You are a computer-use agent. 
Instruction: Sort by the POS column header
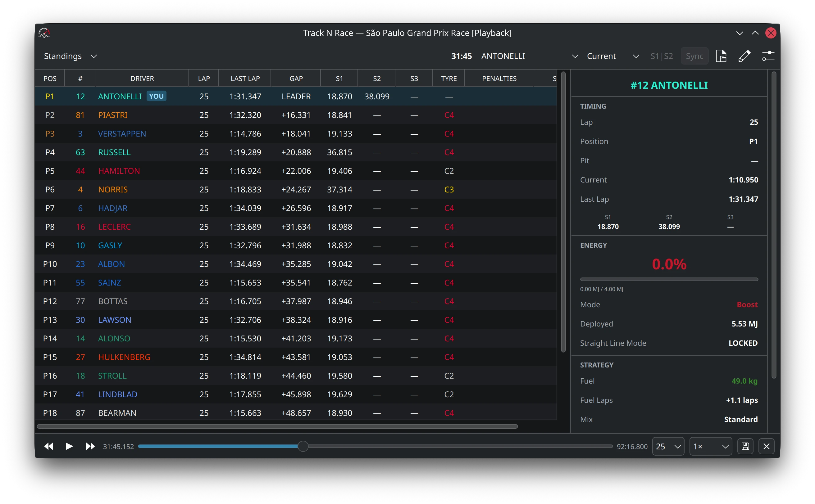click(x=50, y=78)
